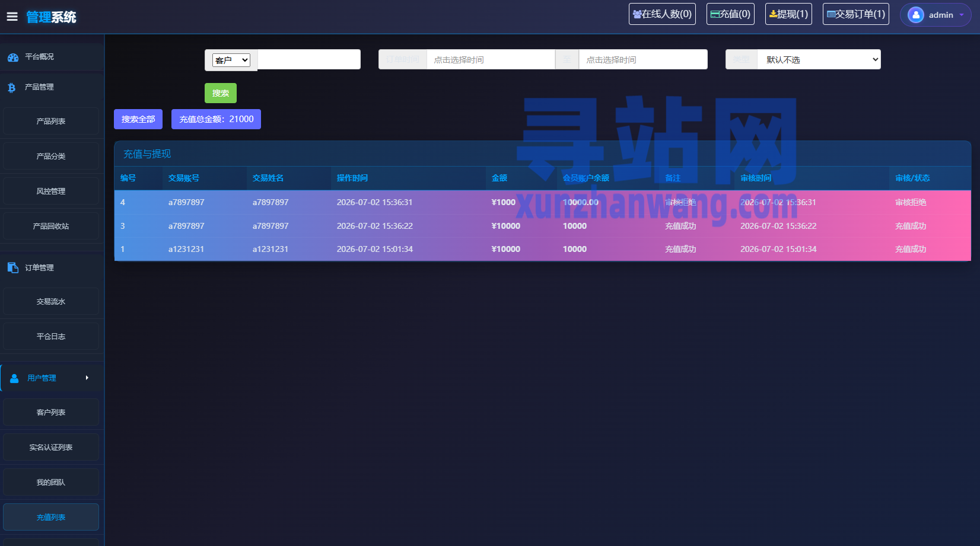The image size is (980, 546).
Task: Click the green 搜索 button
Action: (x=221, y=93)
